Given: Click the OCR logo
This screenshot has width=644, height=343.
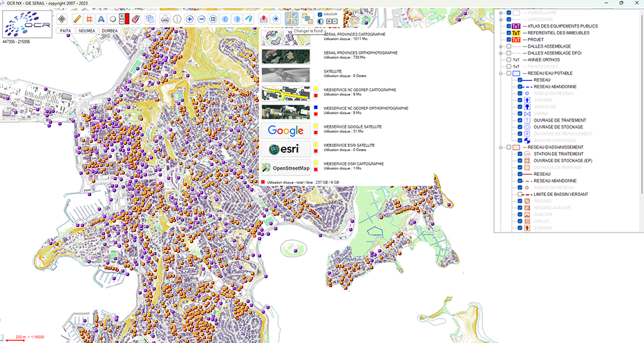Looking at the screenshot, I should [28, 24].
